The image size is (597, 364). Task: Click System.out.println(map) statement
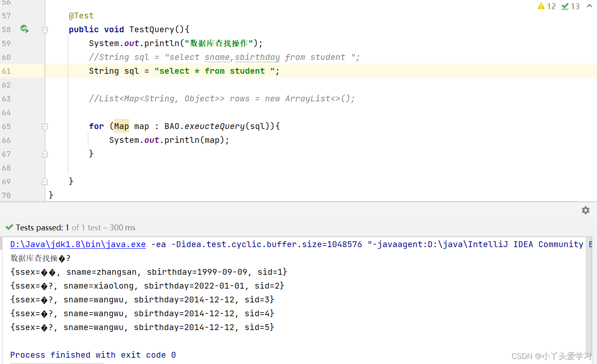click(x=169, y=140)
